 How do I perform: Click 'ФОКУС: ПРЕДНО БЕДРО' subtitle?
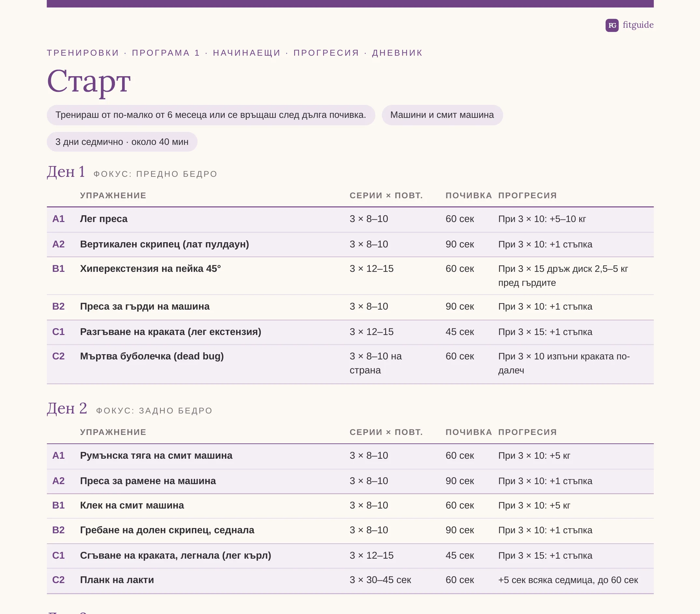coord(156,174)
